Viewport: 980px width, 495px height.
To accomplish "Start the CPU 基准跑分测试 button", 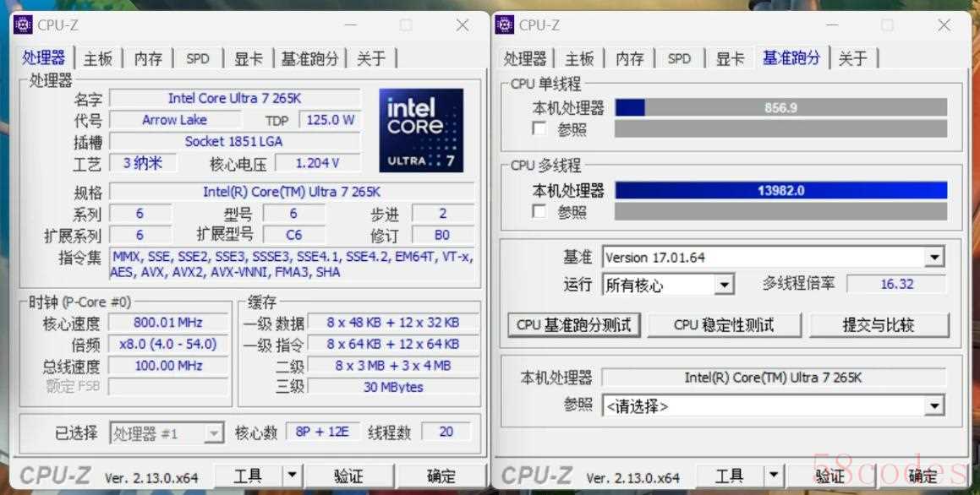I will pyautogui.click(x=574, y=324).
